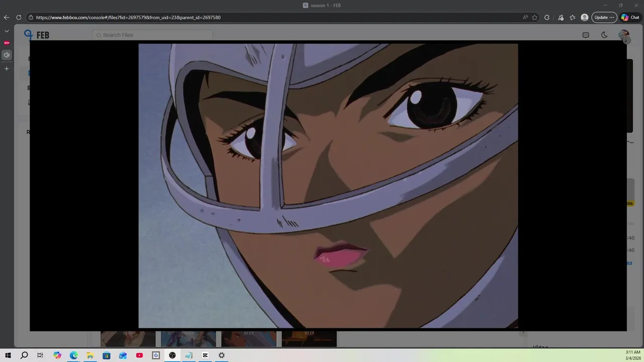Screen dimensions: 644x362
Task: Open the Copilot Chat button
Action: (x=631, y=17)
